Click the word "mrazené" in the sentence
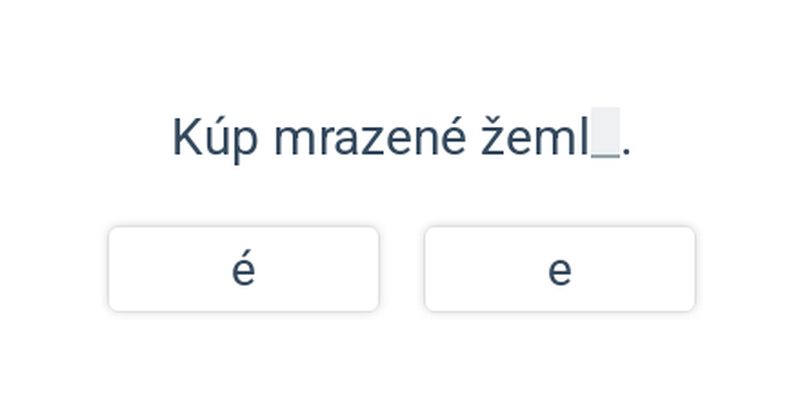The height and width of the screenshot is (400, 800). [x=369, y=137]
